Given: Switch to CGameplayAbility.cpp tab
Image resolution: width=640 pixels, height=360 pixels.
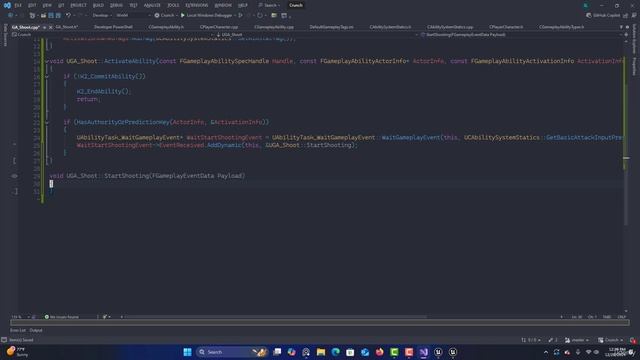Looking at the screenshot, I should [274, 27].
